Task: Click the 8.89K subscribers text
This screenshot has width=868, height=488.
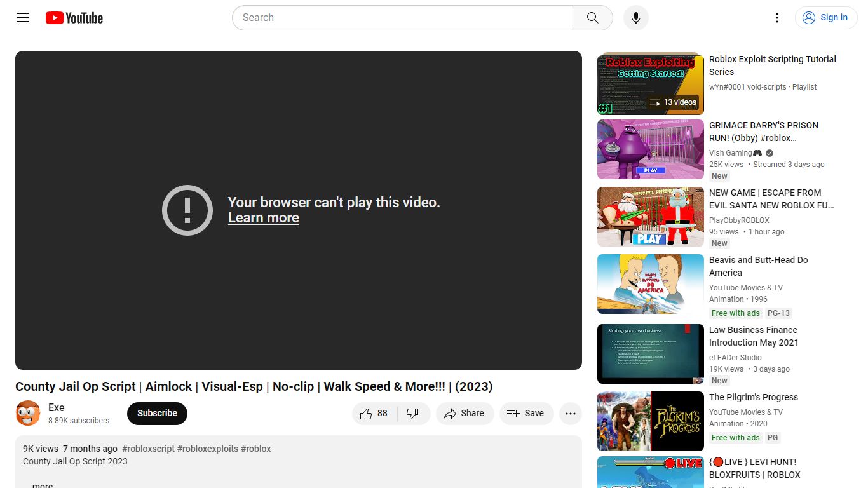Action: pyautogui.click(x=79, y=421)
